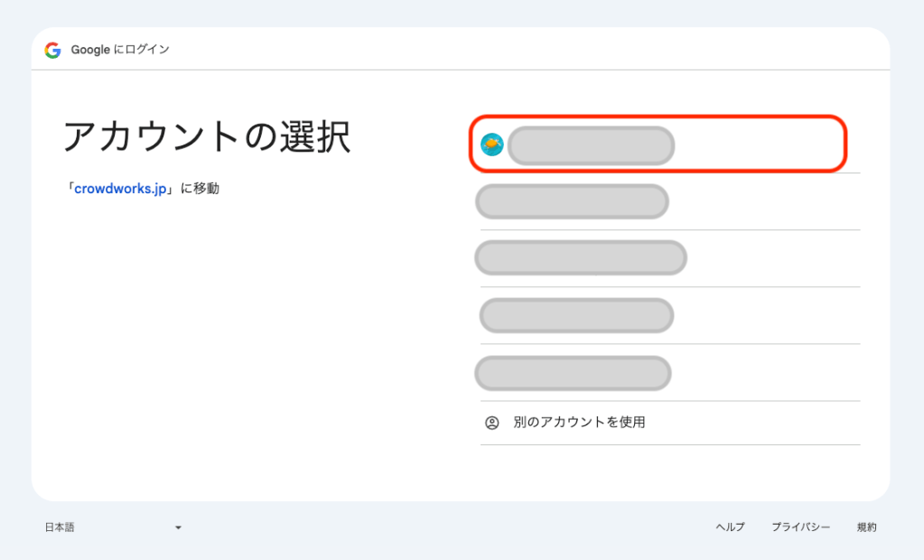Click the Google logo in the header

tap(52, 50)
